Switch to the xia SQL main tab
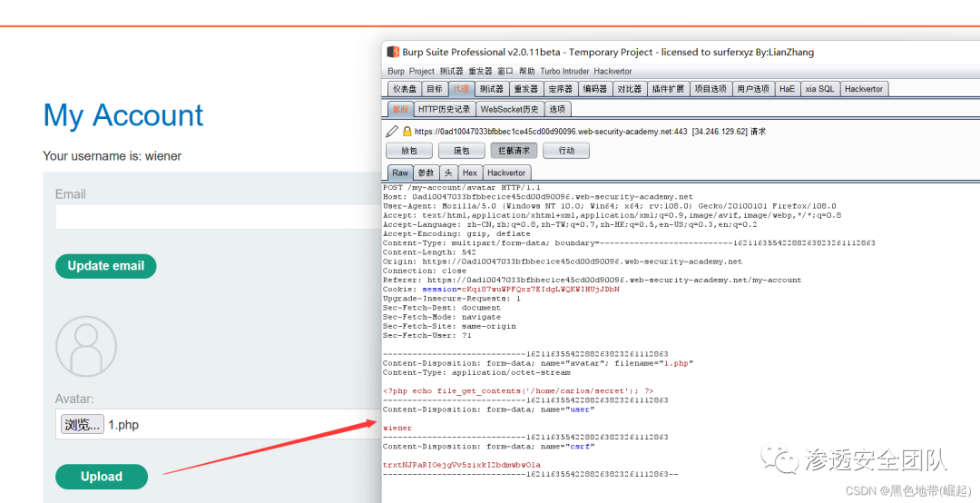This screenshot has height=503, width=980. (x=819, y=89)
